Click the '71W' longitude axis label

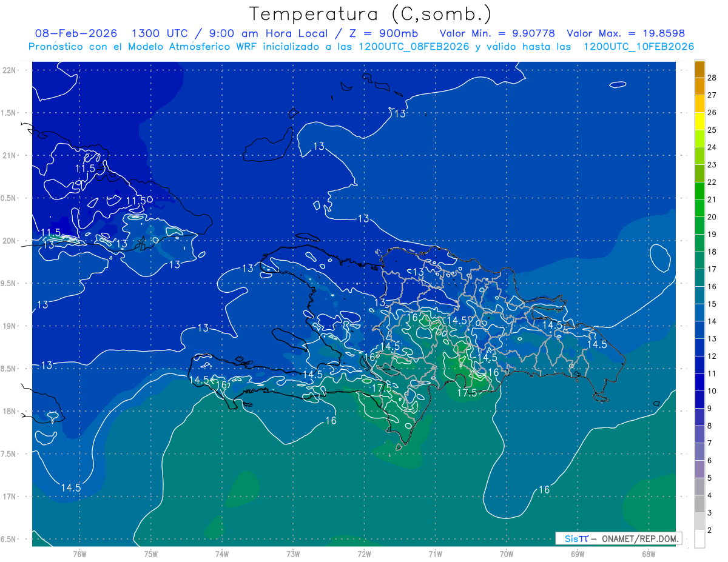point(435,554)
